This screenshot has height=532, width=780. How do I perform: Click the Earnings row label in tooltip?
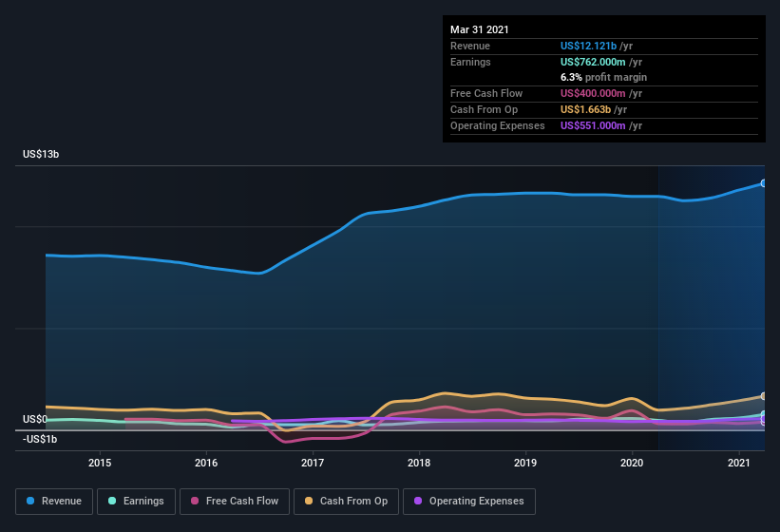click(470, 62)
